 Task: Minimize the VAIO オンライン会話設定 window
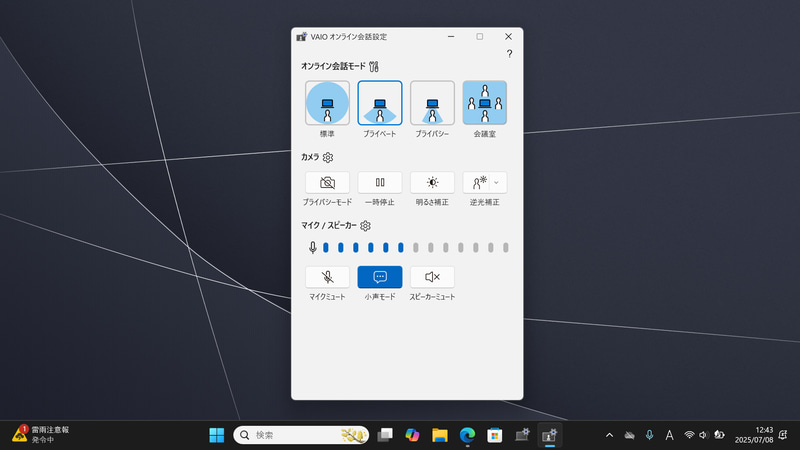pyautogui.click(x=451, y=37)
